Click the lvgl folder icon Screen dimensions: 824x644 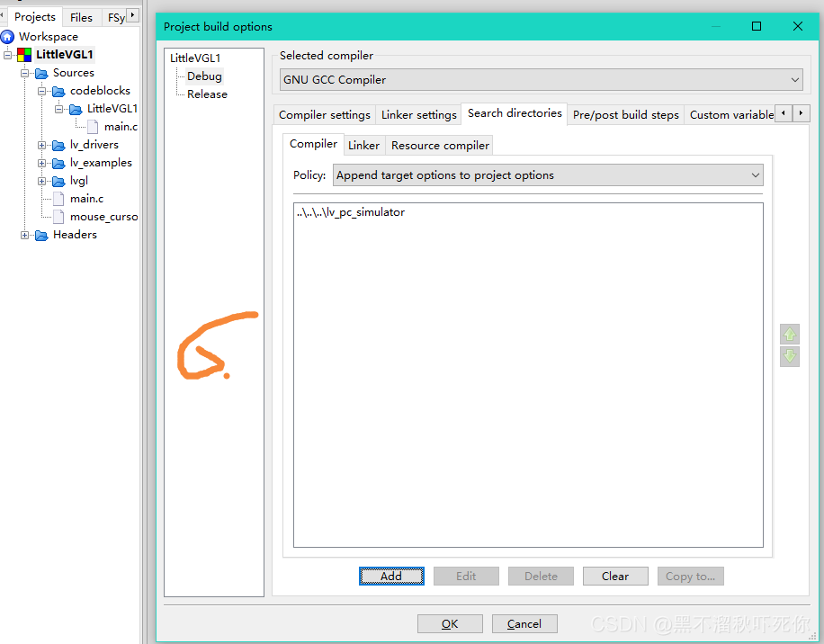pos(58,181)
